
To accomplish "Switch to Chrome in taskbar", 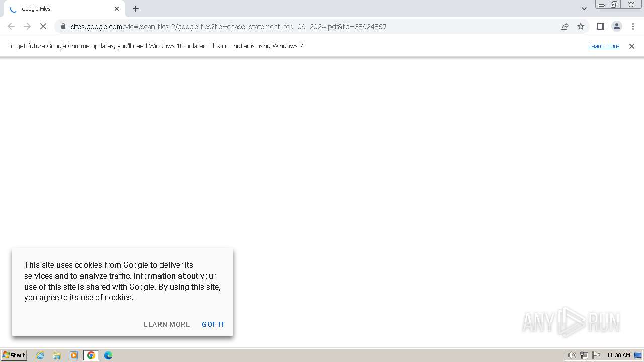I will click(91, 355).
